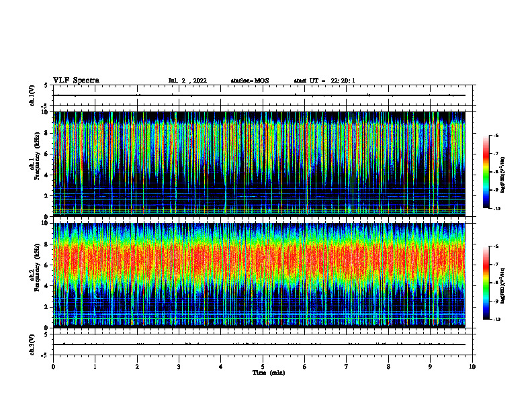Click the "-6" label on ch.2 colorbar

click(x=495, y=246)
